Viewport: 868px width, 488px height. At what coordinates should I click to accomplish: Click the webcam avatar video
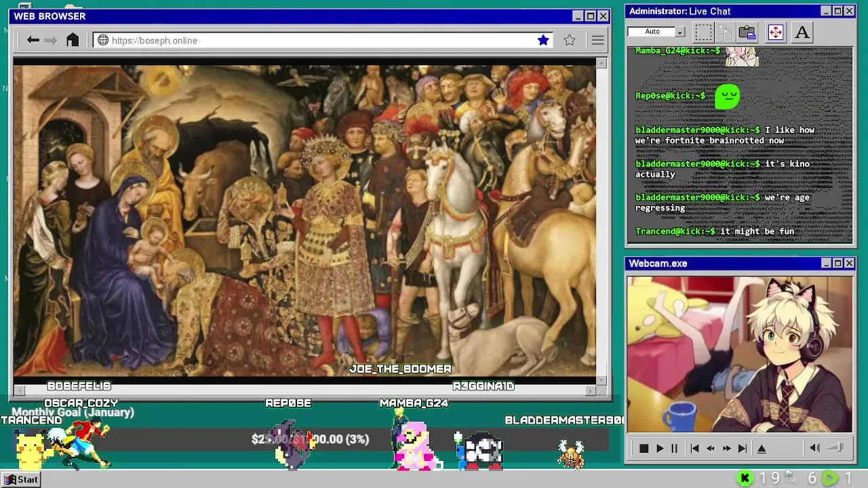pos(740,354)
